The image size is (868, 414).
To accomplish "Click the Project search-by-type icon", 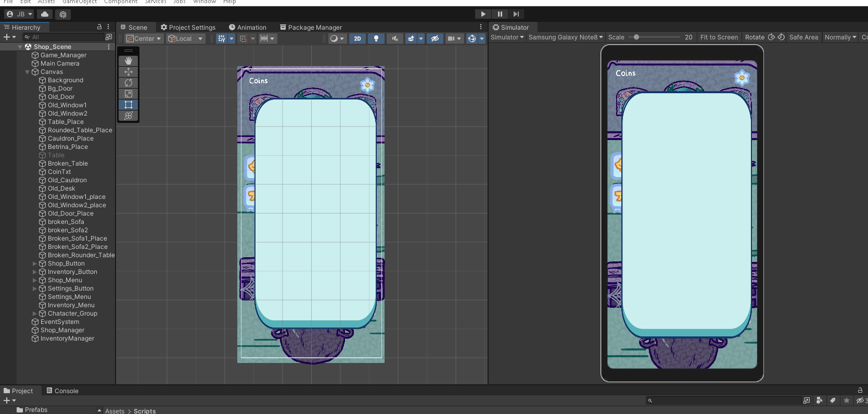I will coord(820,400).
